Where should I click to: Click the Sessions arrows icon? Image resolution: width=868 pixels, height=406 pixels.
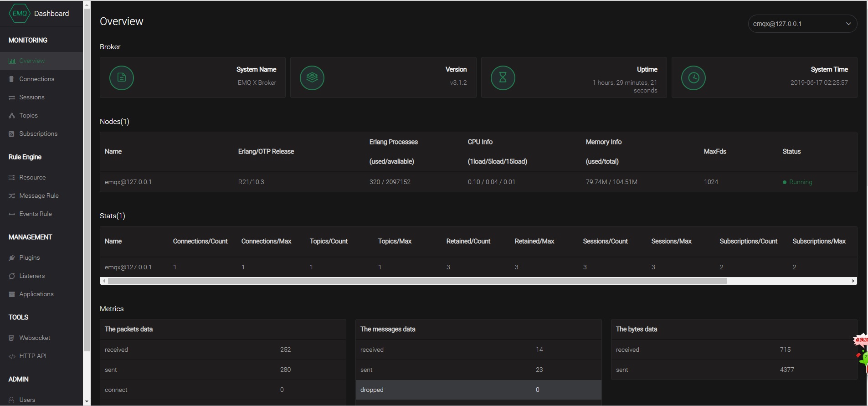click(x=12, y=97)
